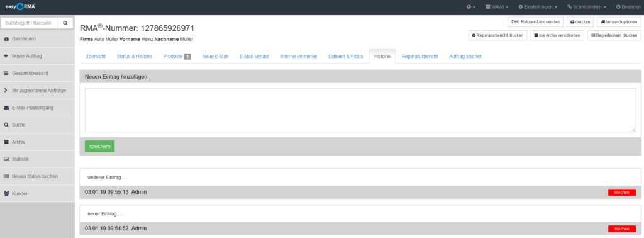
Task: Click the archive box icon beside Archiv
Action: tap(6, 142)
